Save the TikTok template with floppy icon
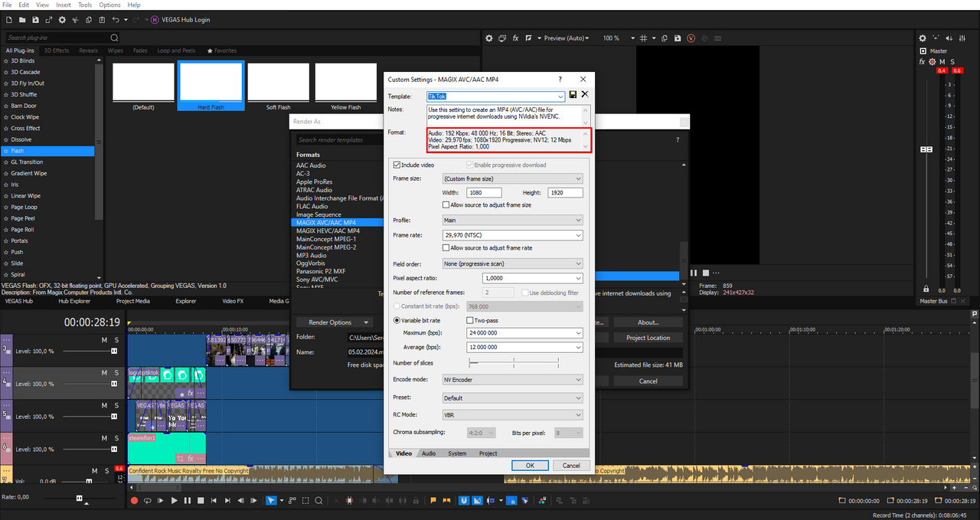The width and height of the screenshot is (980, 520). point(573,94)
